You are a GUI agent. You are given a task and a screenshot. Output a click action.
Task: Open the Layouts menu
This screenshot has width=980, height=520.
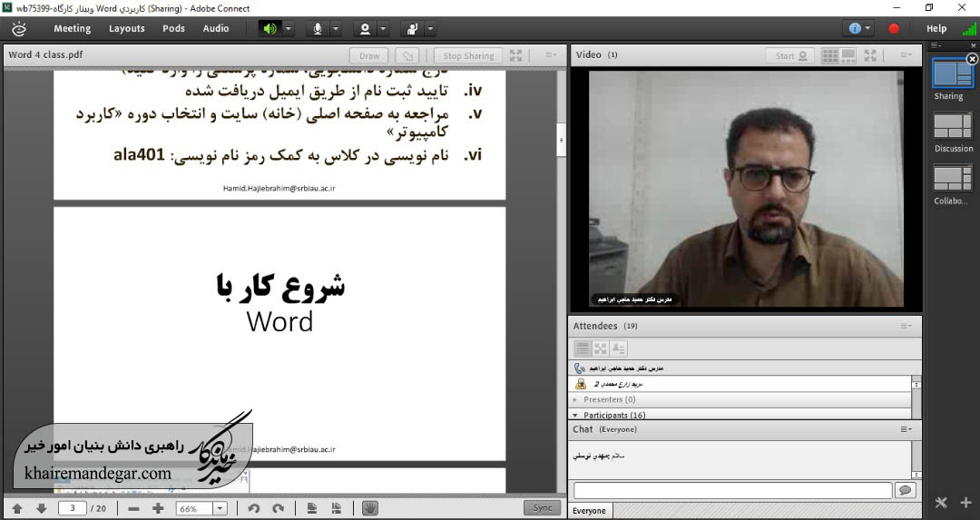click(x=126, y=29)
